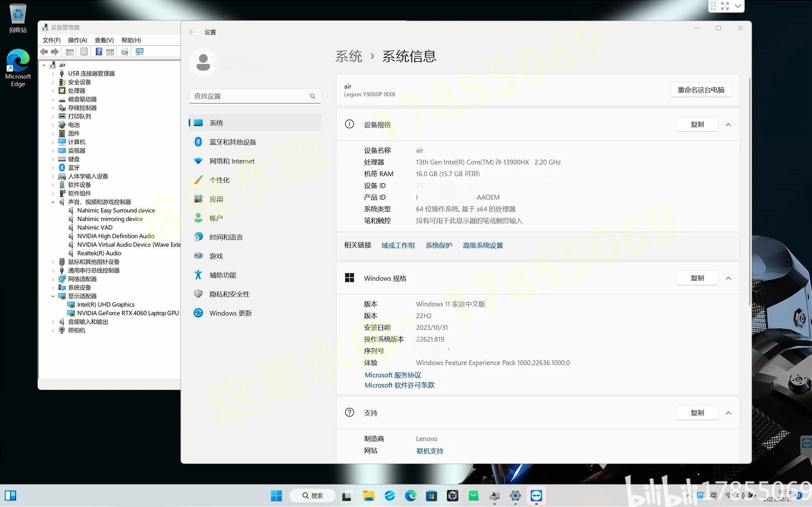
Task: Open 网络和 Internet in the Settings sidebar
Action: (x=255, y=161)
